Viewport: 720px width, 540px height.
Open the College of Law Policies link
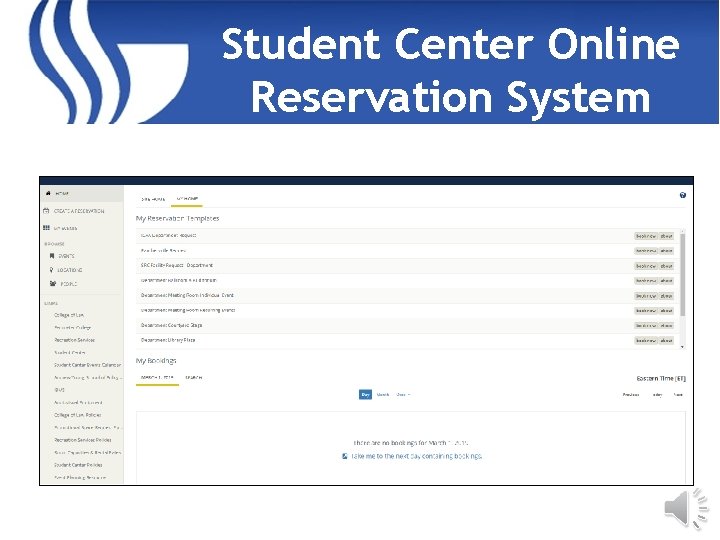click(78, 415)
